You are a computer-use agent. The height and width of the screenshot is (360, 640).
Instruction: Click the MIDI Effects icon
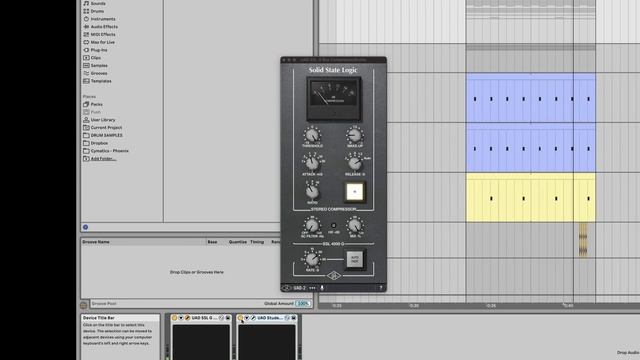[86, 34]
